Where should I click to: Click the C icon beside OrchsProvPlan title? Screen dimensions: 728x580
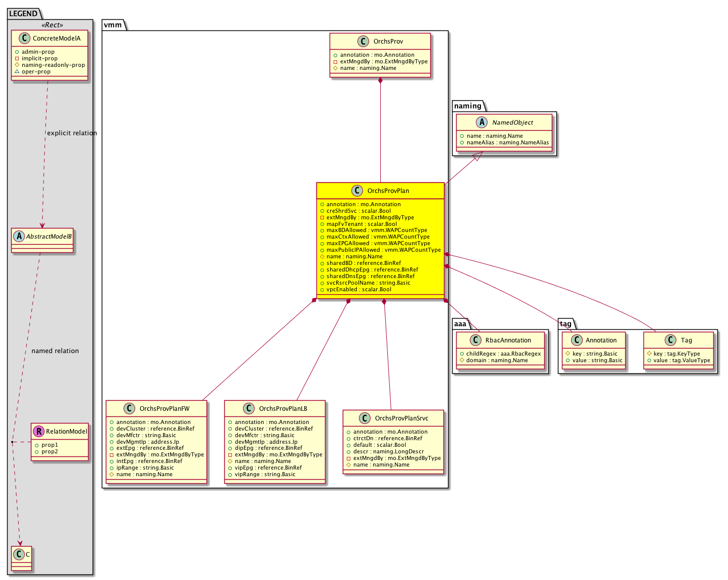click(x=356, y=191)
